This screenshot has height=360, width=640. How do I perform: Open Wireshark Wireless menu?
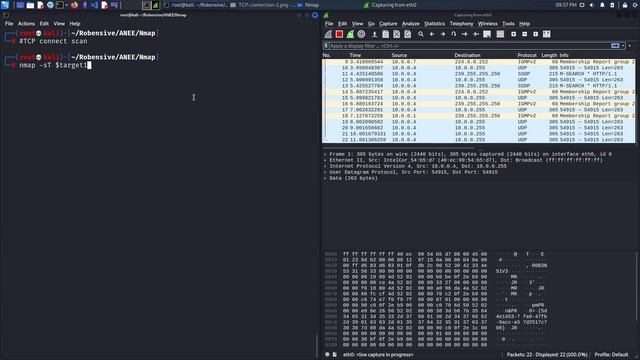[x=488, y=24]
